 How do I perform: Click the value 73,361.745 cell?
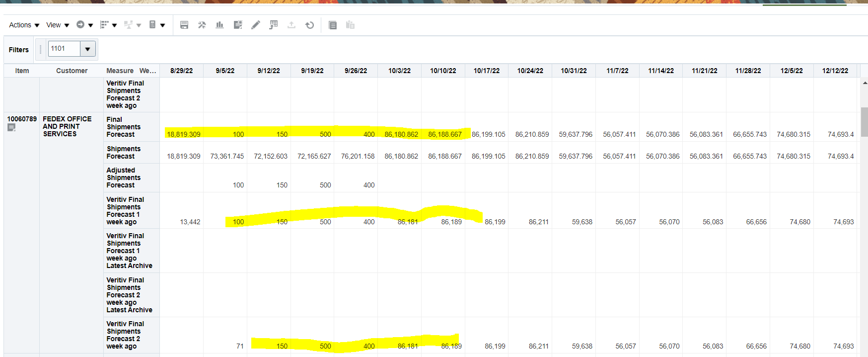pos(227,156)
